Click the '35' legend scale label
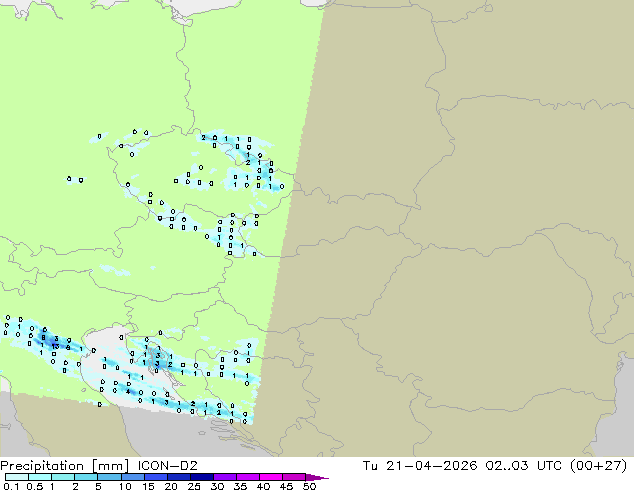 (x=240, y=486)
